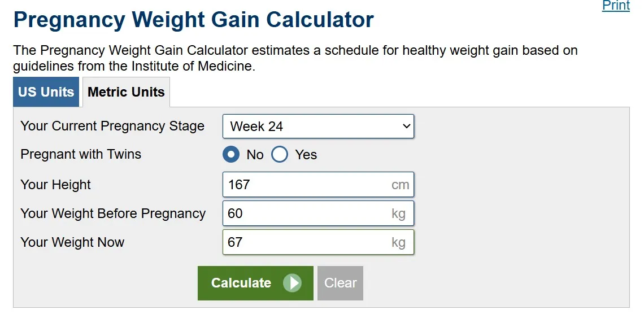The height and width of the screenshot is (314, 644).
Task: Open the Print link
Action: click(616, 6)
